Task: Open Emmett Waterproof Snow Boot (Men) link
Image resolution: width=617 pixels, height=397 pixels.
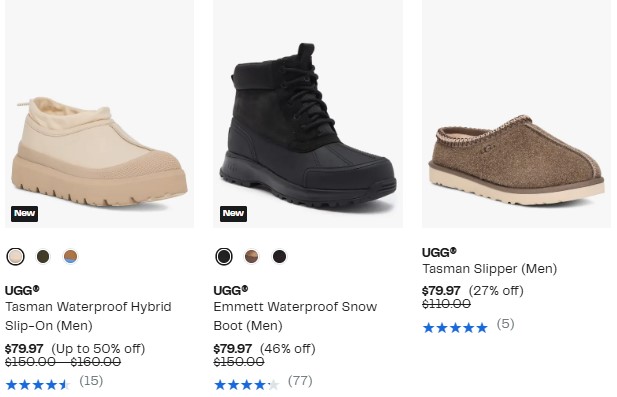Action: point(295,316)
